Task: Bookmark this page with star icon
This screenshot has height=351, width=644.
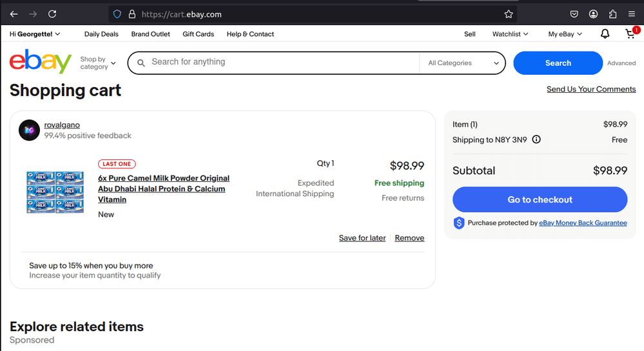Action: click(509, 14)
